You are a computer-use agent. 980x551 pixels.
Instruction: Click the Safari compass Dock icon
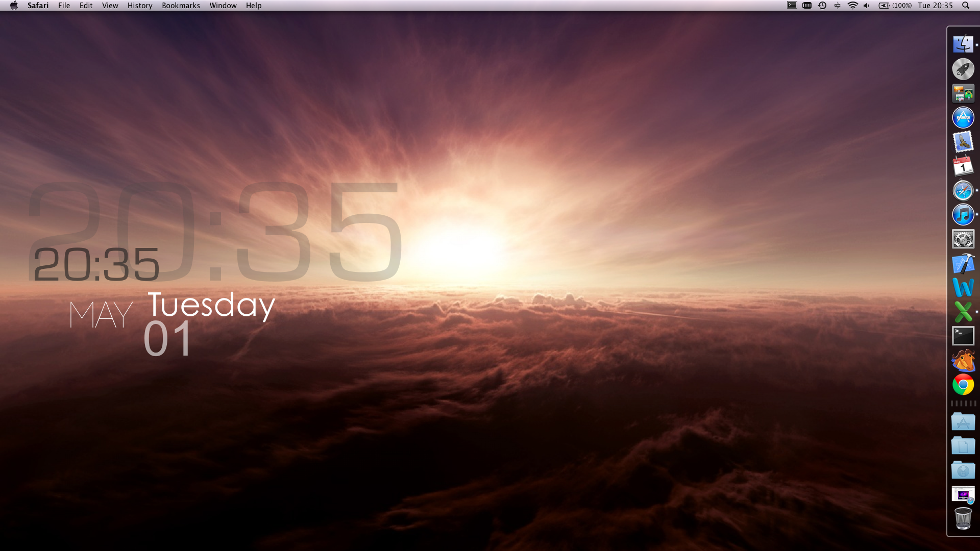pyautogui.click(x=963, y=191)
